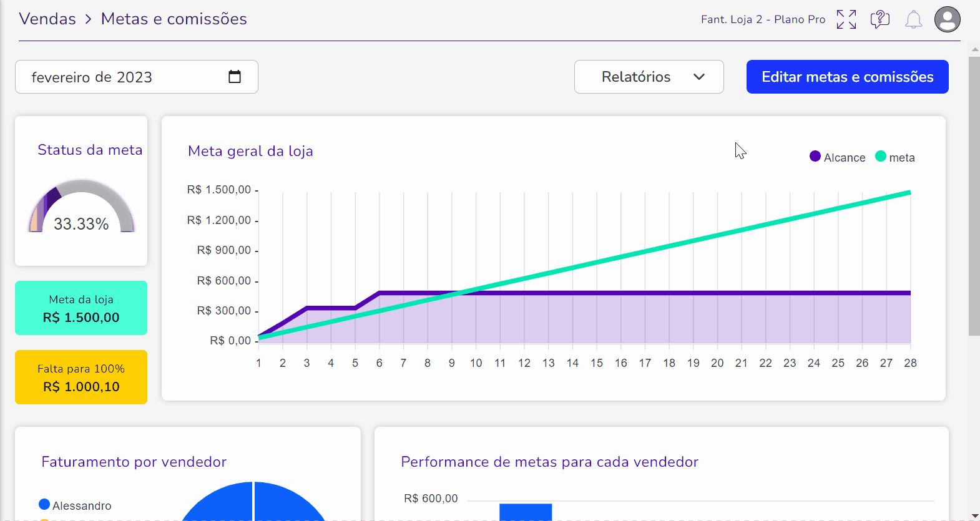Toggle fullscreen expand icon
980x521 pixels.
(x=846, y=19)
